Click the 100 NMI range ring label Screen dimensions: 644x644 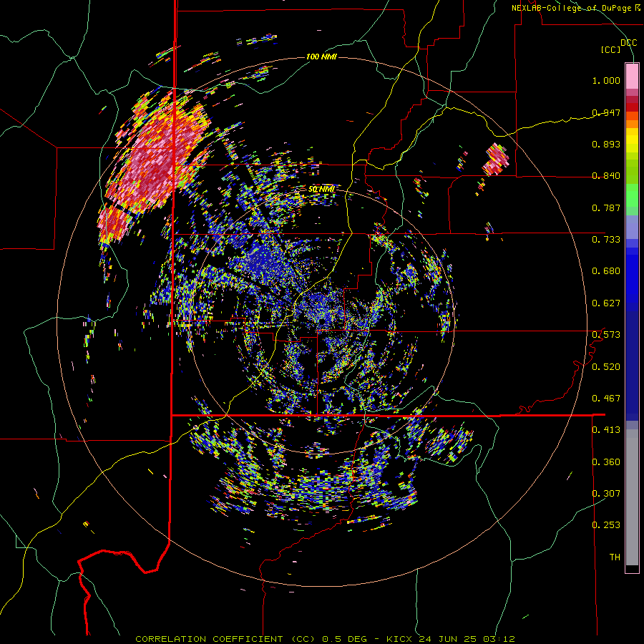point(321,57)
